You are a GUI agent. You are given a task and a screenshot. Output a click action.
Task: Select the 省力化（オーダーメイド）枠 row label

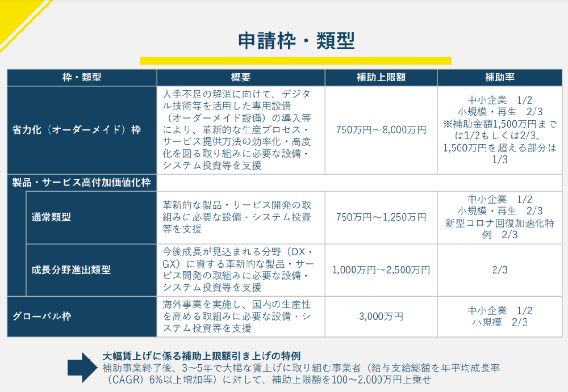(76, 130)
